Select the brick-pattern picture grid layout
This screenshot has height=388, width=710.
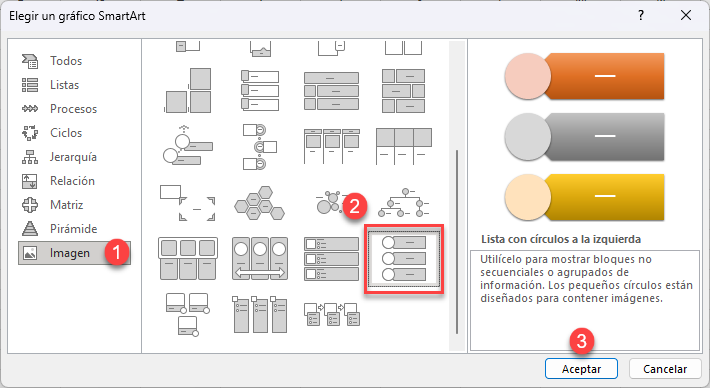pos(403,91)
